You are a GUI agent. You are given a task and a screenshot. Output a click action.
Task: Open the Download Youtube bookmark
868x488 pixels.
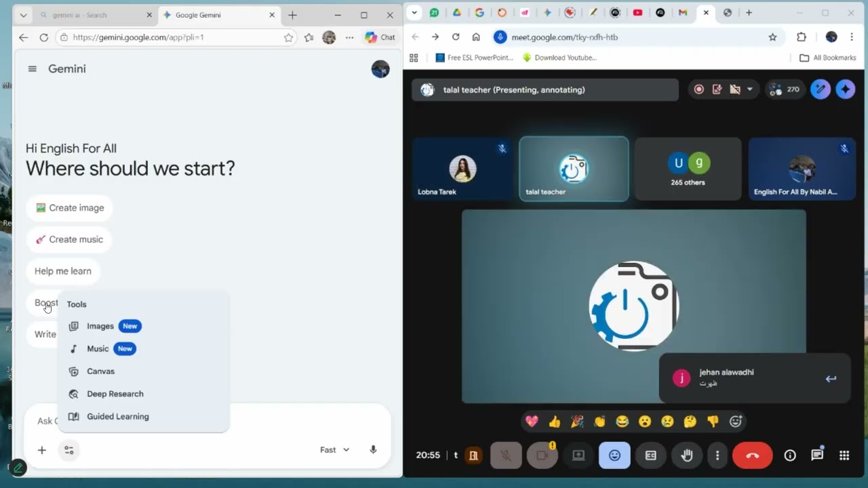[x=559, y=58]
